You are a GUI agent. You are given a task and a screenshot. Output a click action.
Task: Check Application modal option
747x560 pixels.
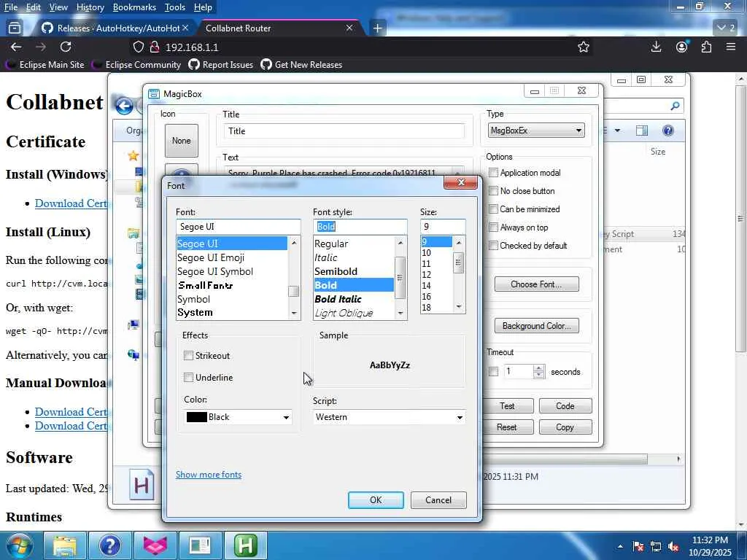(494, 172)
